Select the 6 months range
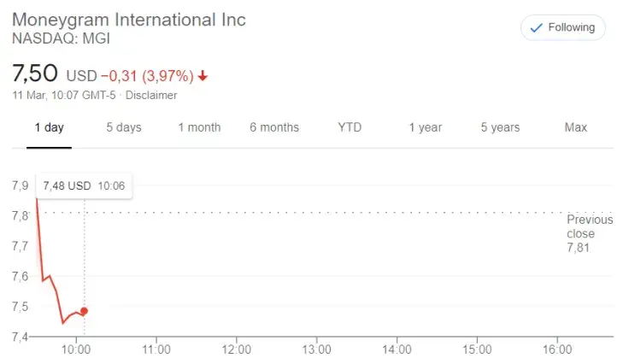The width and height of the screenshot is (629, 364). (274, 127)
